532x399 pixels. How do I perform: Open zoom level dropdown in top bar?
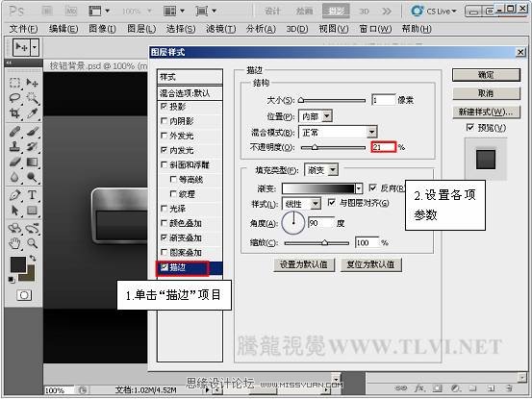(149, 12)
